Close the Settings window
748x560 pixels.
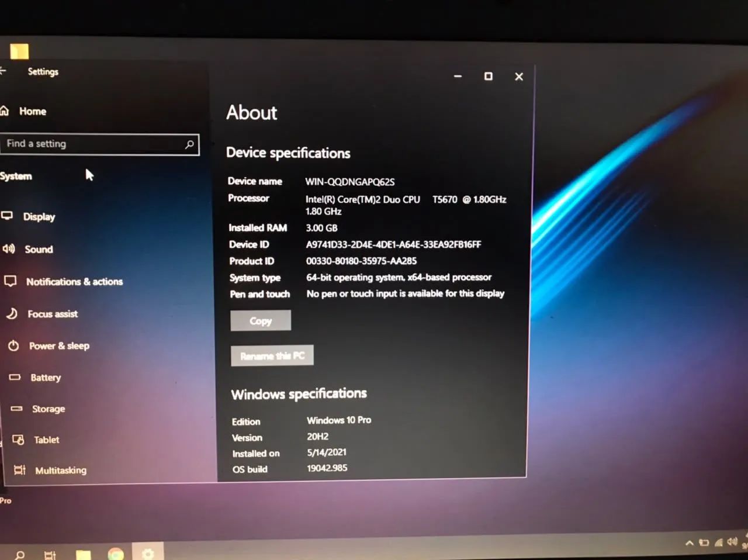pyautogui.click(x=519, y=77)
